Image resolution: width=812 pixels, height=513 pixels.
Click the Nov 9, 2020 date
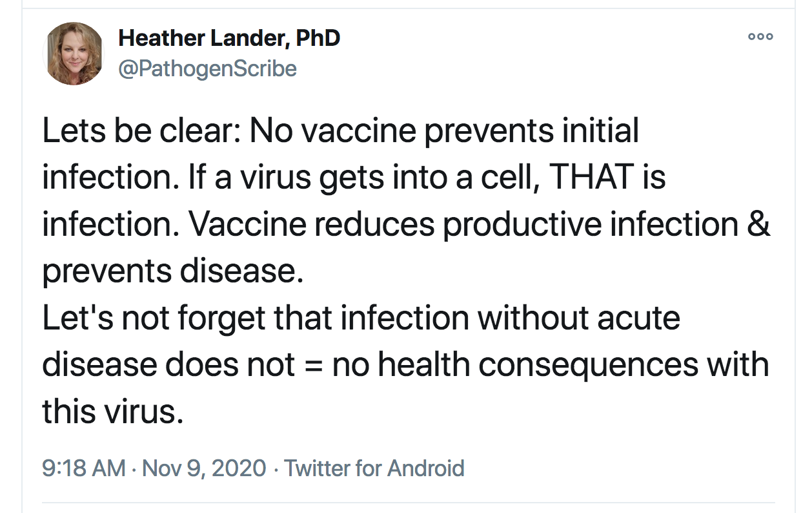point(204,468)
